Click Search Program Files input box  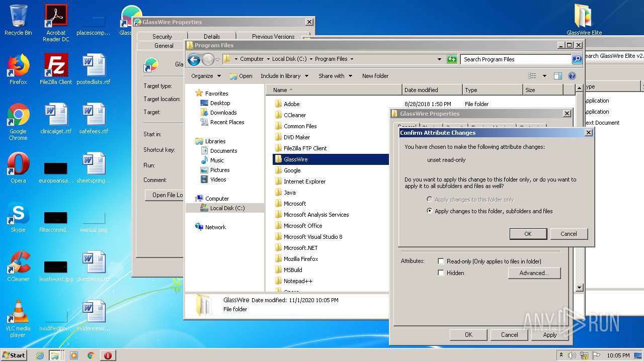coord(516,59)
